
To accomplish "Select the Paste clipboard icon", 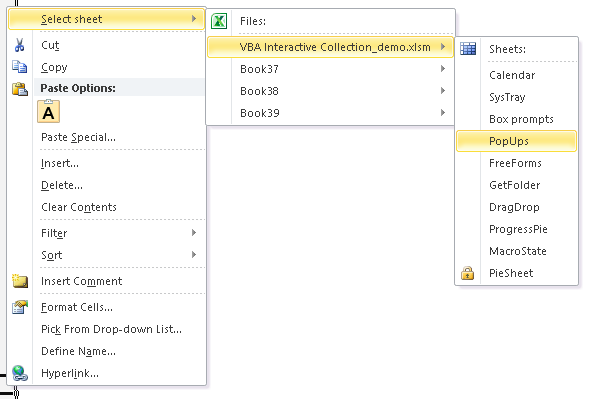I will click(x=20, y=89).
